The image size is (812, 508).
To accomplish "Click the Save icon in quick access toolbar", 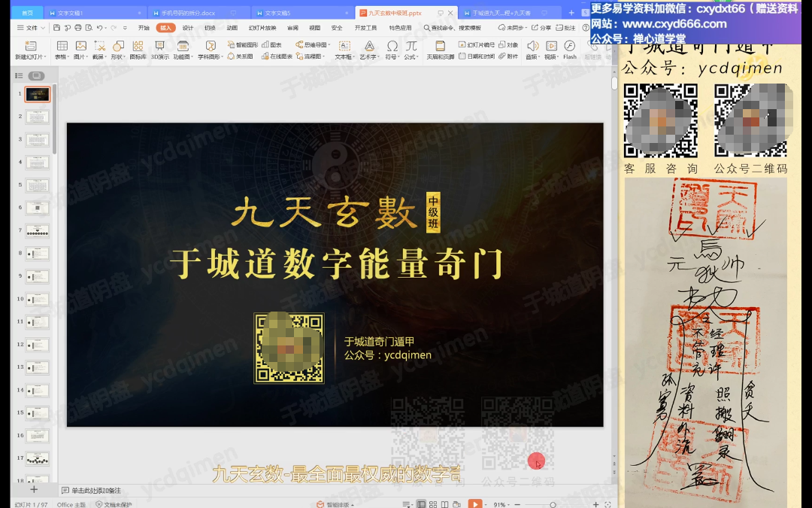I will [x=56, y=28].
